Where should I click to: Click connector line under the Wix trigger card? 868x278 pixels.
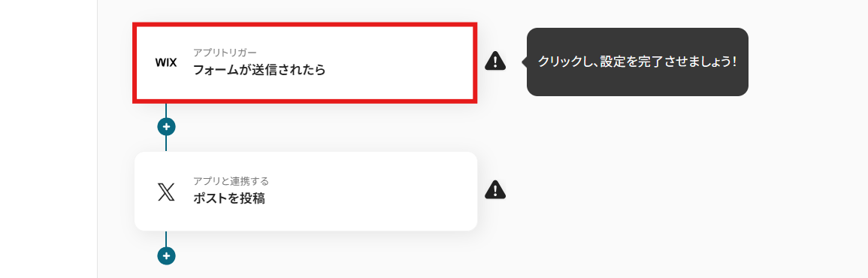point(166,110)
